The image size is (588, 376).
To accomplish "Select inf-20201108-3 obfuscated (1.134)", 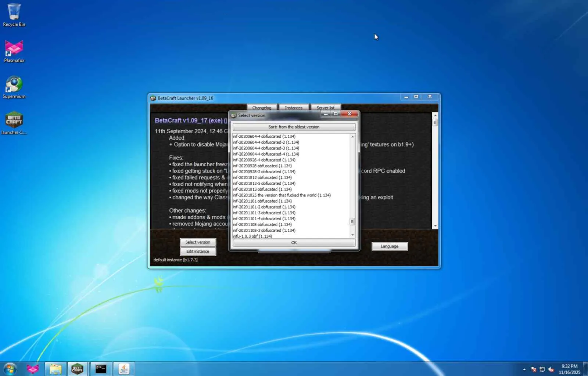I will coord(291,231).
